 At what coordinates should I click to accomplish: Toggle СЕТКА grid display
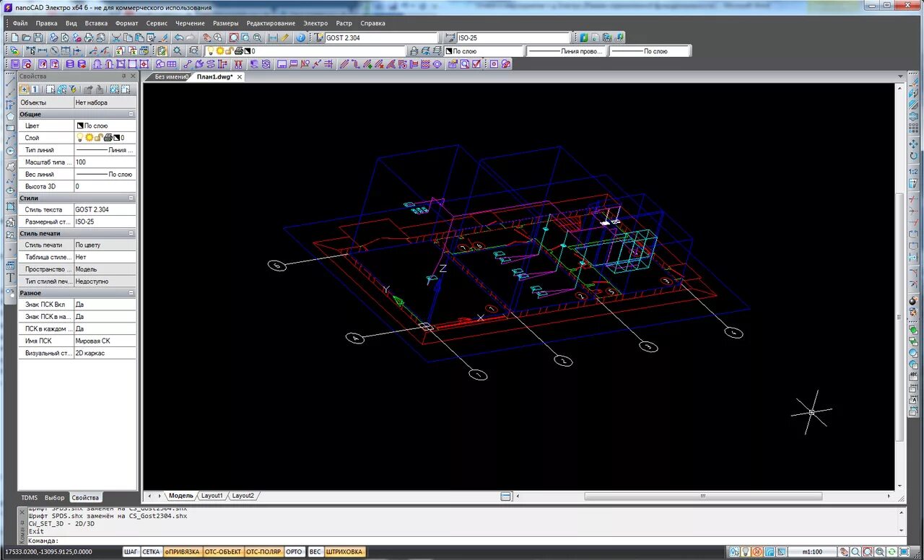click(151, 551)
